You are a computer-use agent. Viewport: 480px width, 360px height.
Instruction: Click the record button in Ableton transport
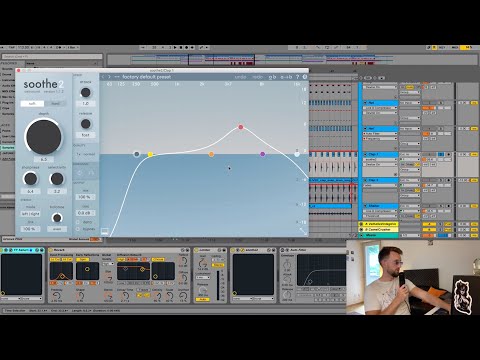point(187,48)
